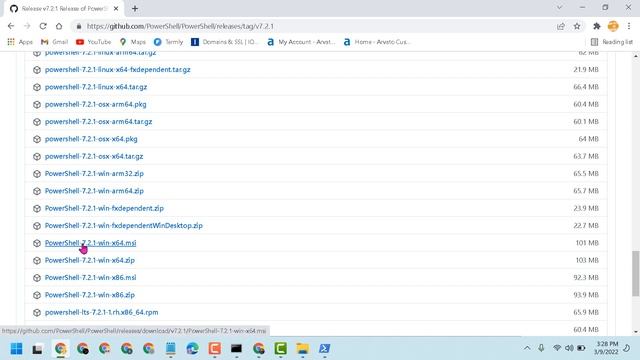Expand the tab search chevron
The image size is (640, 360).
pos(560,7)
